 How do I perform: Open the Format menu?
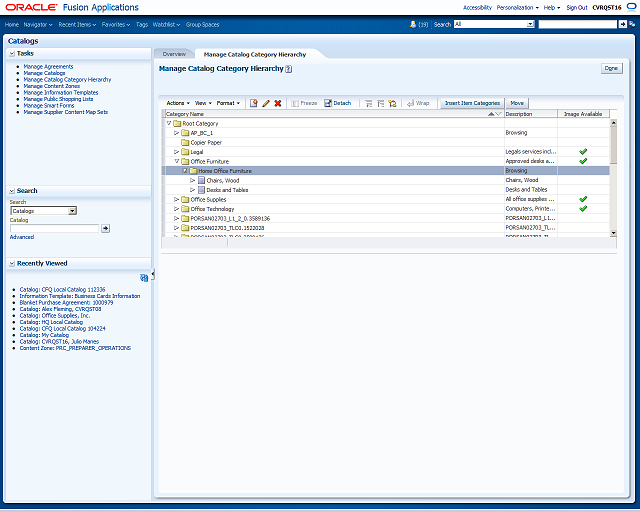click(x=228, y=103)
